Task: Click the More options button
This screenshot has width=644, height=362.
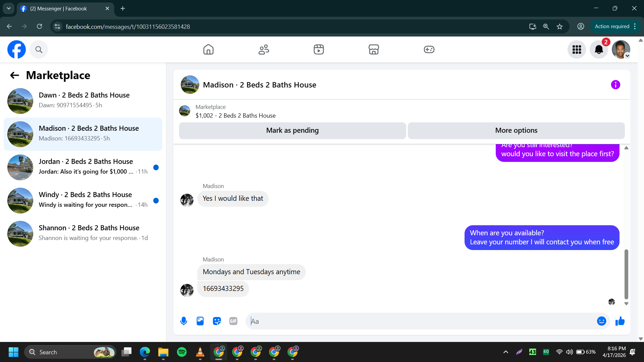Action: 516,130
